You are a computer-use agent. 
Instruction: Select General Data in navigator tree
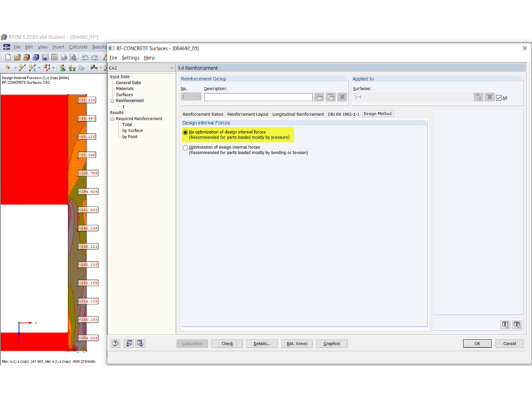point(128,83)
